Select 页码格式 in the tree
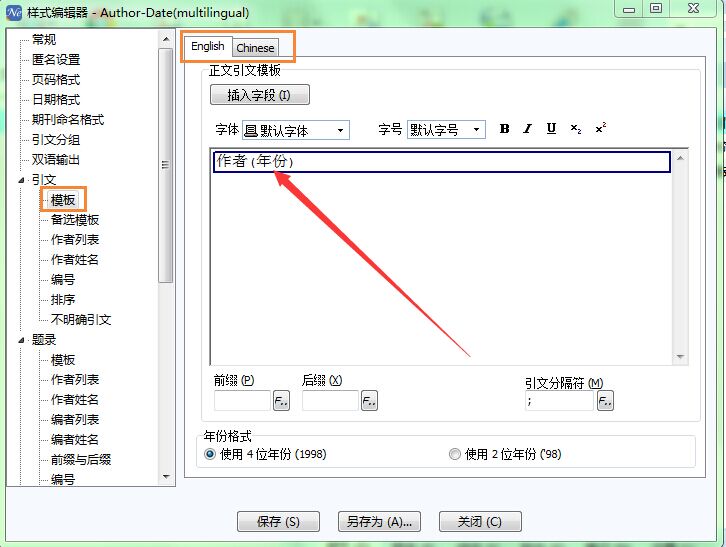Viewport: 726px width, 547px height. pyautogui.click(x=56, y=80)
